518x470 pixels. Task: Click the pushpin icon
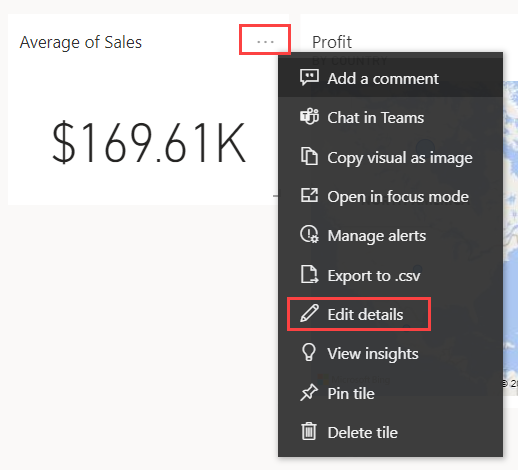coord(309,392)
